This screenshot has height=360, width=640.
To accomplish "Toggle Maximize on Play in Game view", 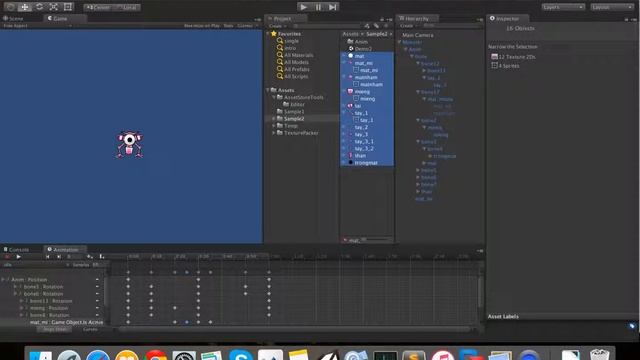I will pos(202,26).
